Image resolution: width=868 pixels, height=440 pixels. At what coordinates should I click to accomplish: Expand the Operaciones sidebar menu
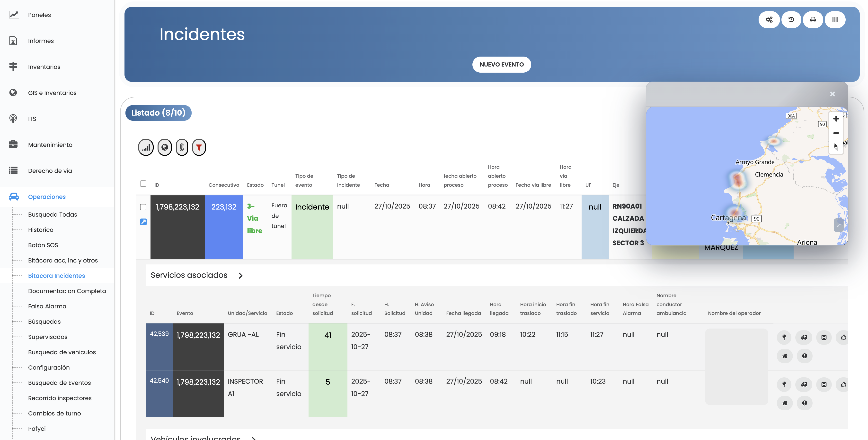[x=47, y=197]
